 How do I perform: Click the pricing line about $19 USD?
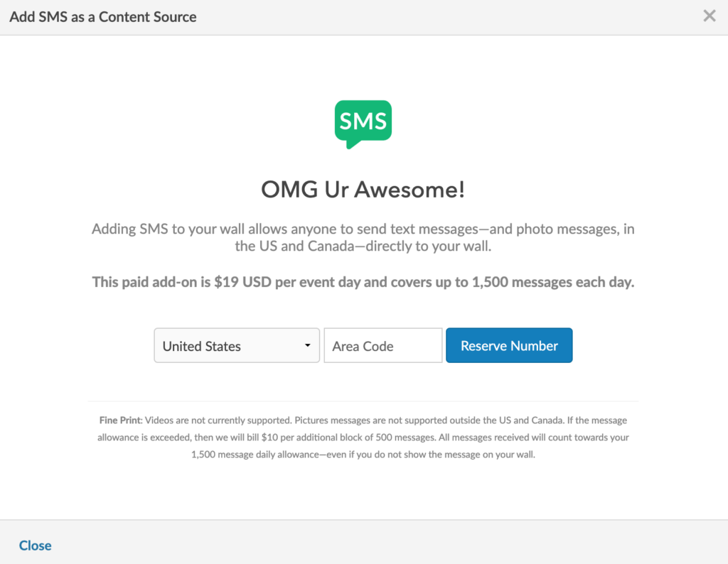[362, 282]
